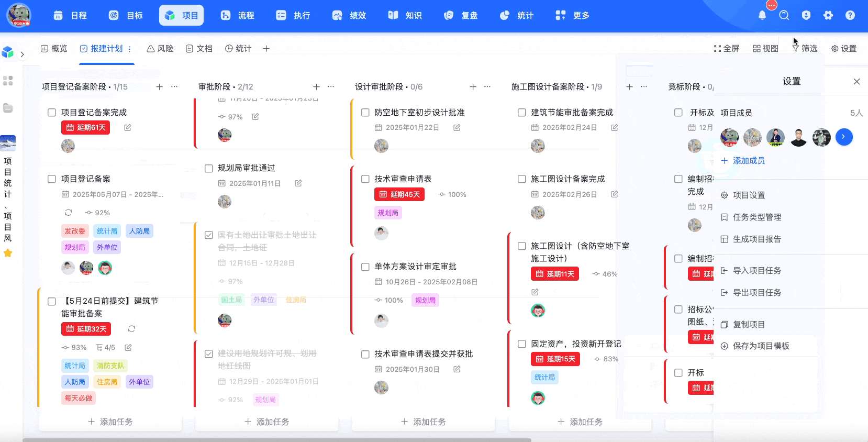Close the 设置 panel
This screenshot has height=442, width=868.
click(x=856, y=82)
